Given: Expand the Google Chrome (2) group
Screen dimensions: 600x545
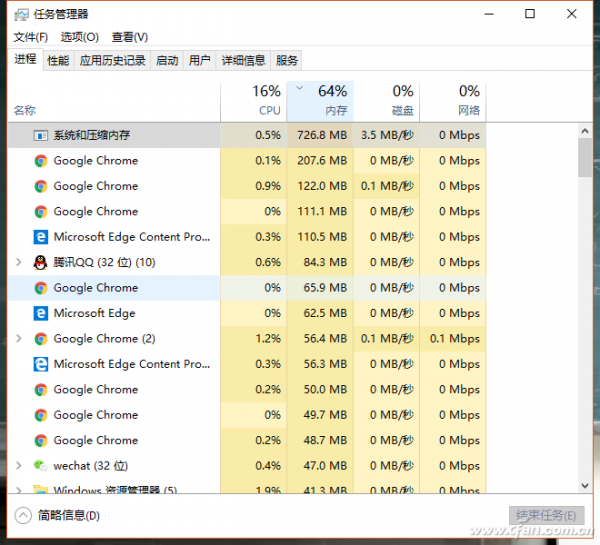Looking at the screenshot, I should coord(18,339).
